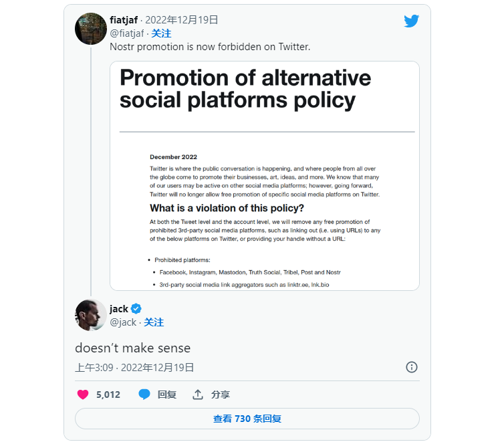
Task: Open fiatjaf's profile avatar
Action: click(x=91, y=29)
